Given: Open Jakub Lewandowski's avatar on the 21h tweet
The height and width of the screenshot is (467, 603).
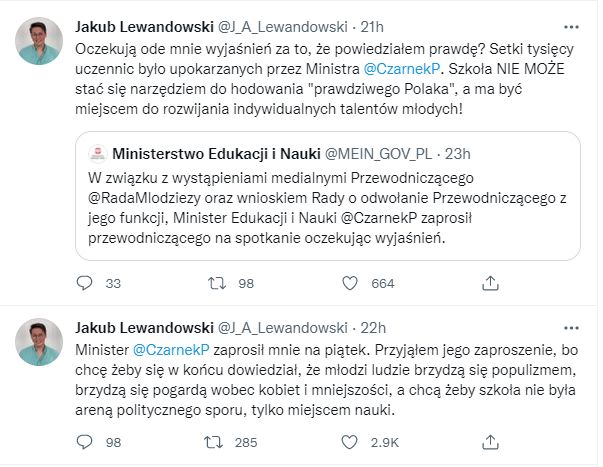Looking at the screenshot, I should (39, 41).
